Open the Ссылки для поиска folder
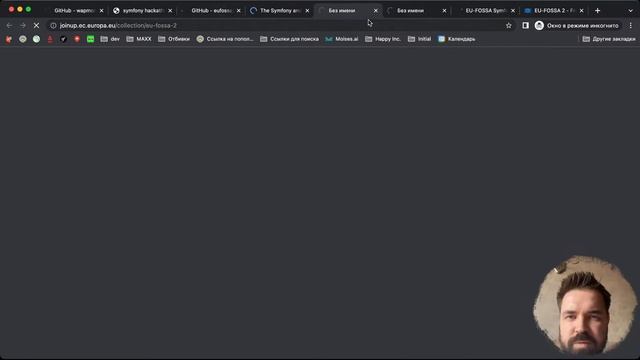Screen dimensions: 640x360 pos(289,39)
